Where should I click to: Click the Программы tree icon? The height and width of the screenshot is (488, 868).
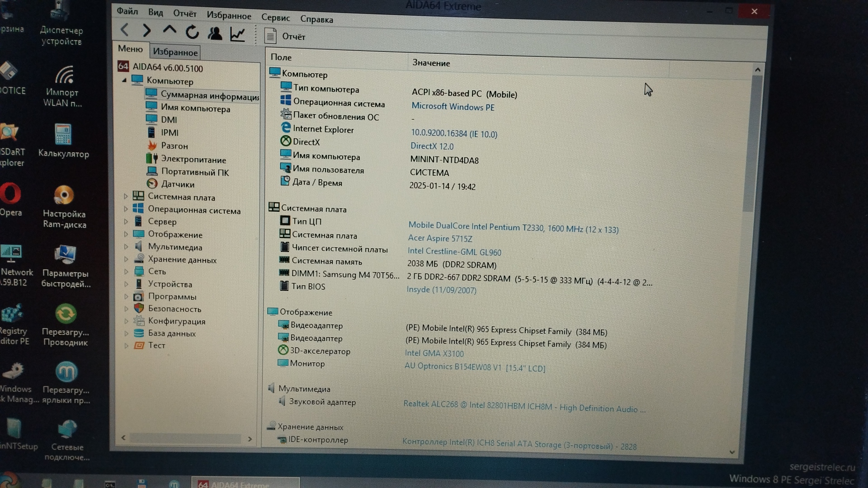click(139, 296)
